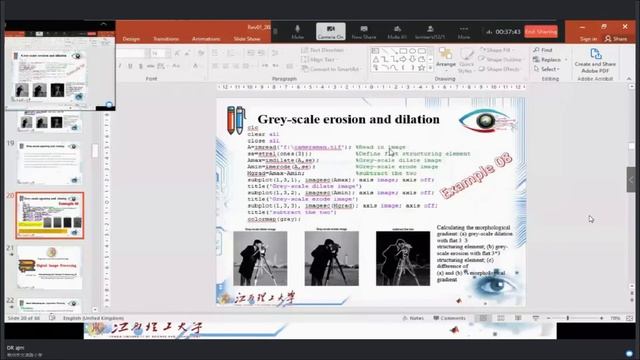The width and height of the screenshot is (640, 360).
Task: Start Slide Show from status bar icon
Action: point(536,318)
